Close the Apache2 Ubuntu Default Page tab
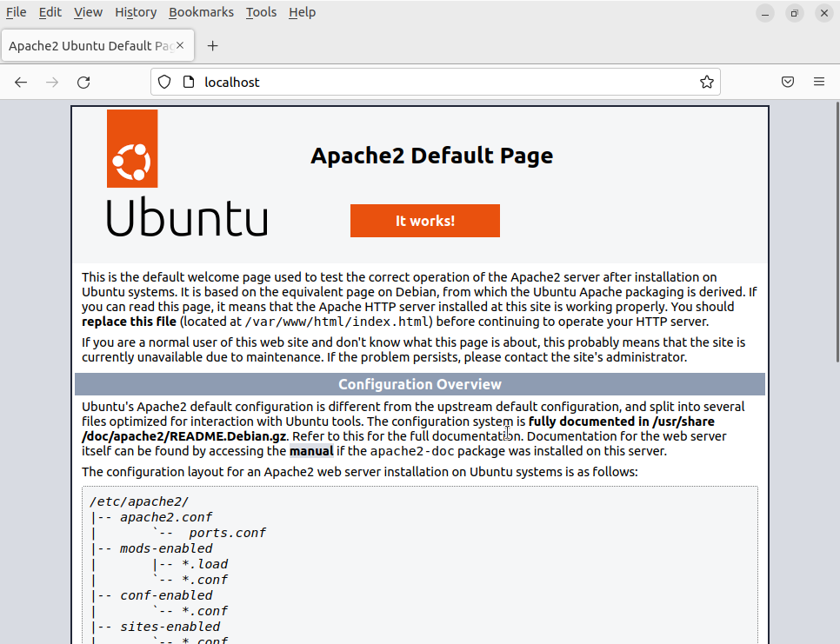The image size is (840, 644). pos(181,45)
